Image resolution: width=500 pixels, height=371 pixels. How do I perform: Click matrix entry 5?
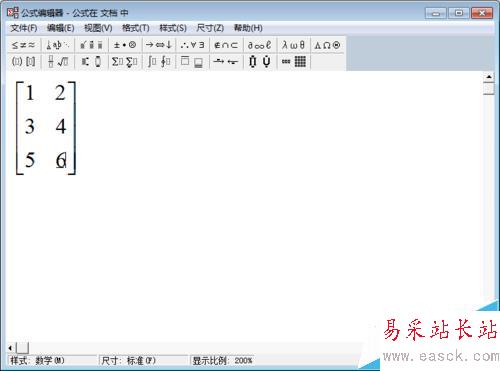pos(30,160)
